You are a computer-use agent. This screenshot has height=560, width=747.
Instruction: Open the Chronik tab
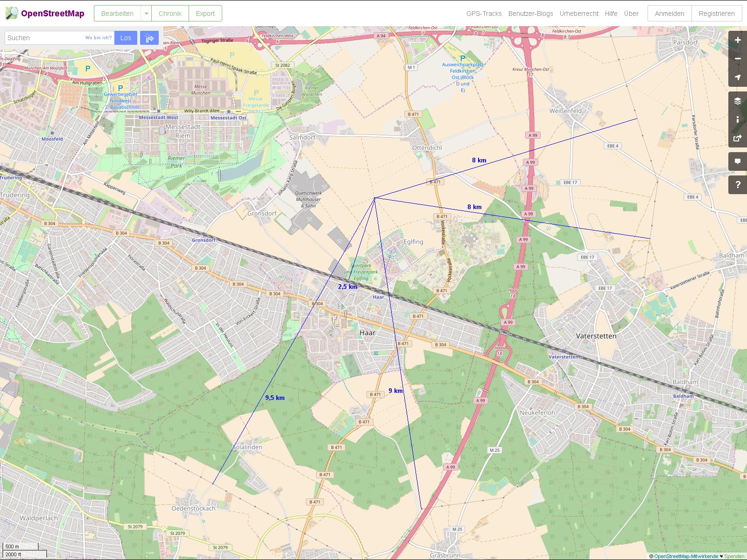tap(170, 14)
